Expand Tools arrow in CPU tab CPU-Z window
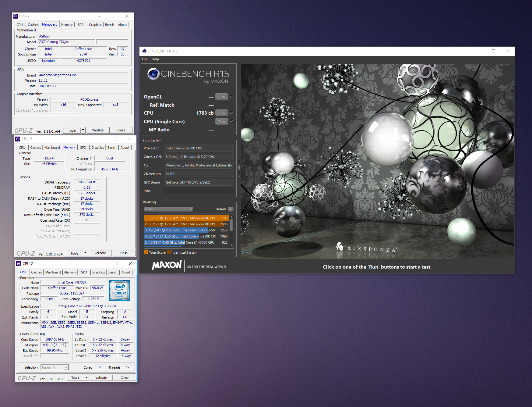Viewport: 532px width, 407px height. click(86, 378)
